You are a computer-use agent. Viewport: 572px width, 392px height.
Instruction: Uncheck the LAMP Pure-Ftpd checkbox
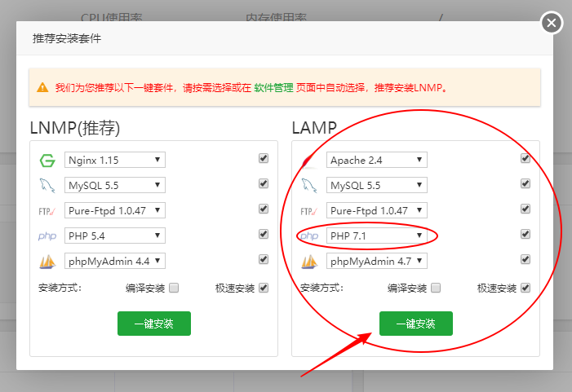click(525, 209)
